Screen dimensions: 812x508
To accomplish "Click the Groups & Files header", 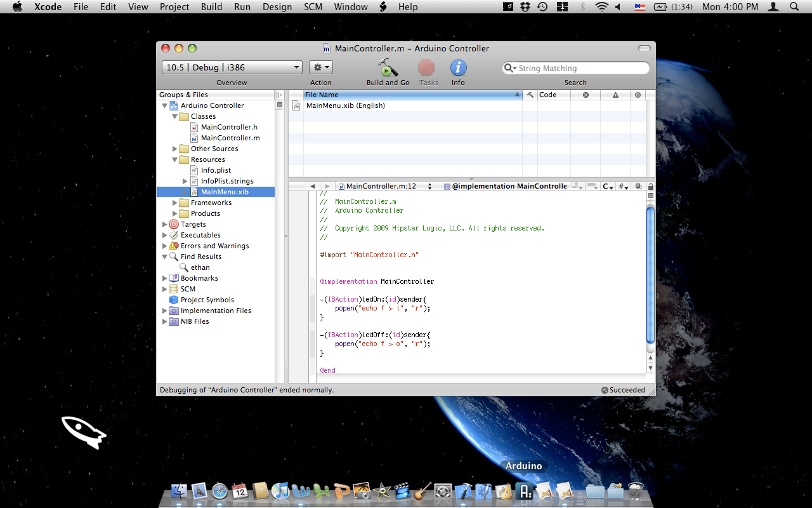I will (x=215, y=95).
